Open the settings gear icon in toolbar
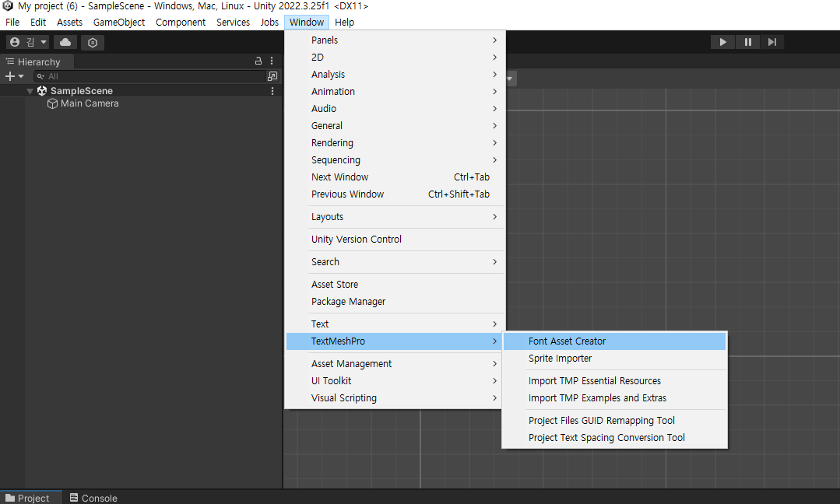This screenshot has width=840, height=504. tap(93, 42)
